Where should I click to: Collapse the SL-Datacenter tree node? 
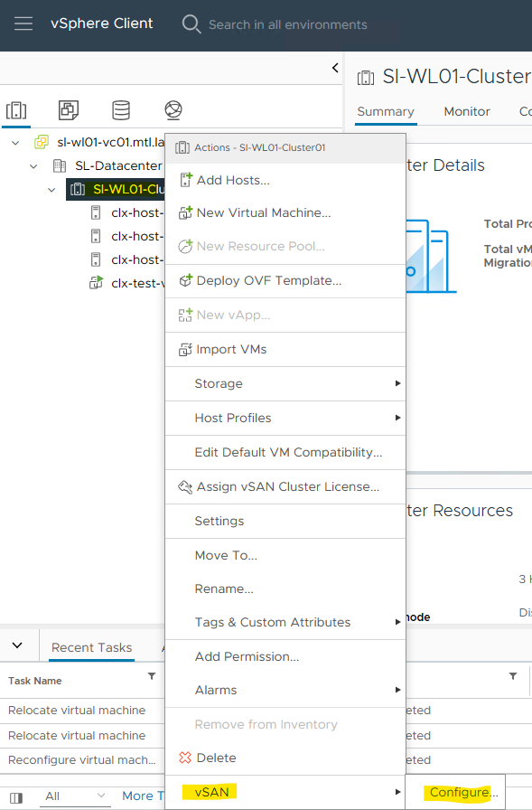pyautogui.click(x=33, y=166)
